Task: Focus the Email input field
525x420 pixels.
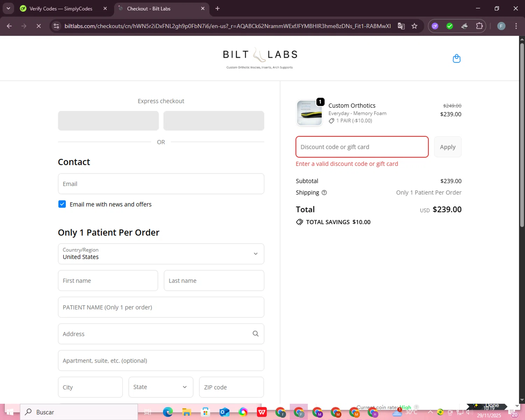Action: [x=161, y=184]
